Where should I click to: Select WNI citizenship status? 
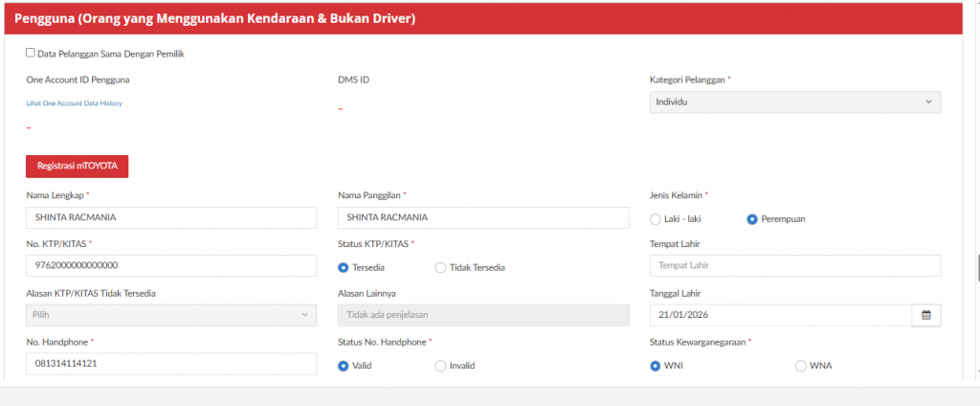coord(656,366)
